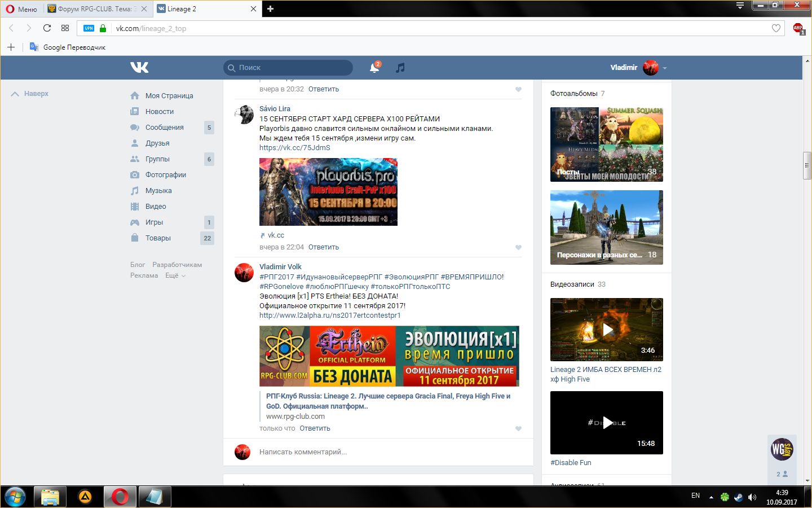Open the Adblock Plus extension icon

point(798,28)
